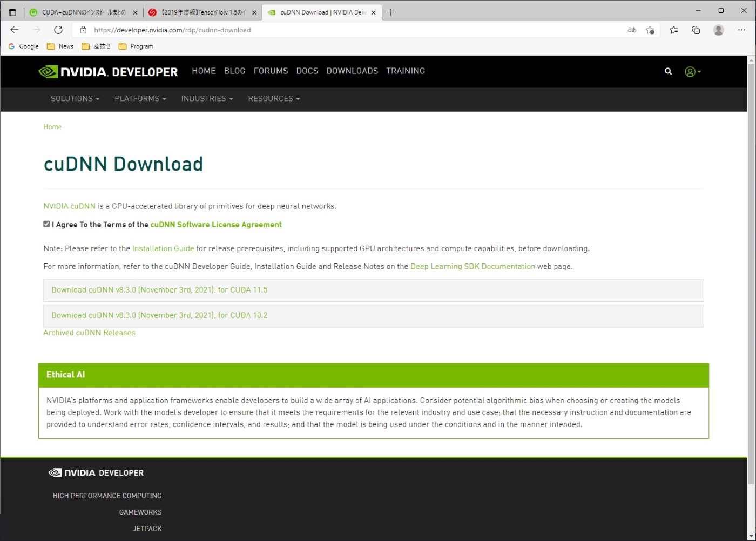Switch to the CUDA+cuDNN install tab
The width and height of the screenshot is (756, 541).
[84, 12]
